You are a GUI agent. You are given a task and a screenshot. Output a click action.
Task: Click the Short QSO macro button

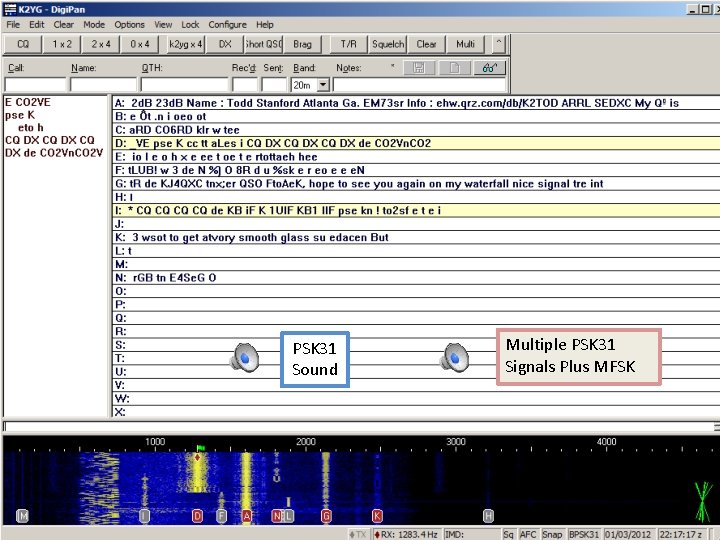tap(264, 44)
